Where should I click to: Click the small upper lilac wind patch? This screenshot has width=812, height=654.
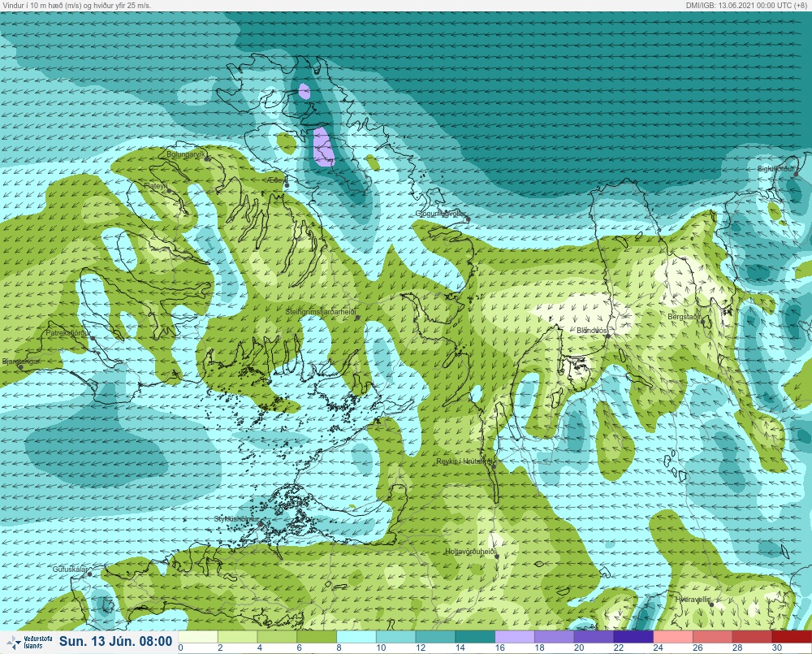304,92
